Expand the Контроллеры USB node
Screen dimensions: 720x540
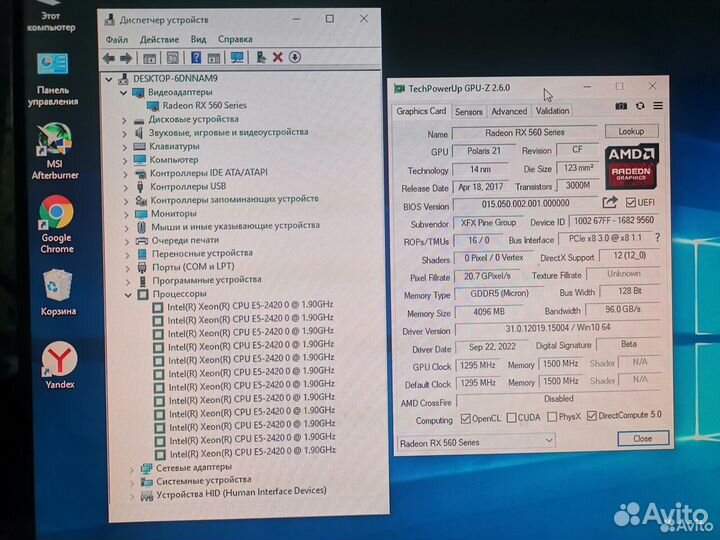125,187
